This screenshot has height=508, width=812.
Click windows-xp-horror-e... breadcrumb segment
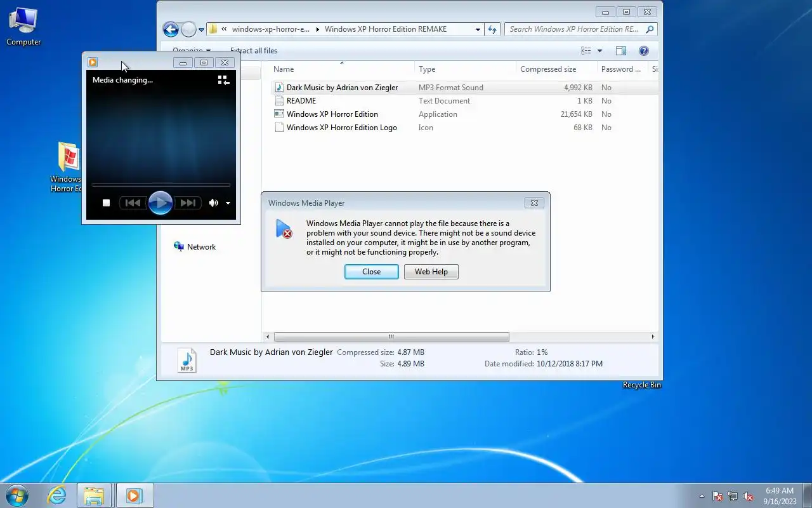271,29
